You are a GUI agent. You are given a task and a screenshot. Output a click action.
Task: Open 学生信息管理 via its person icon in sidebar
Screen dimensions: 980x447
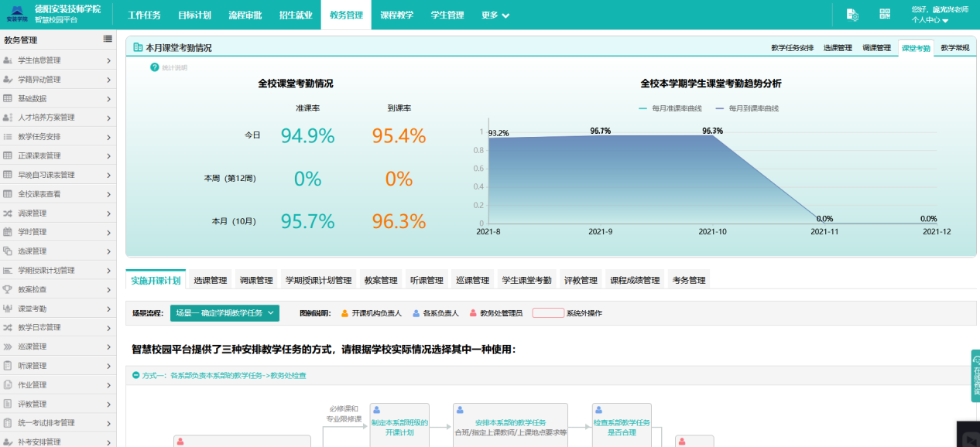coord(8,60)
